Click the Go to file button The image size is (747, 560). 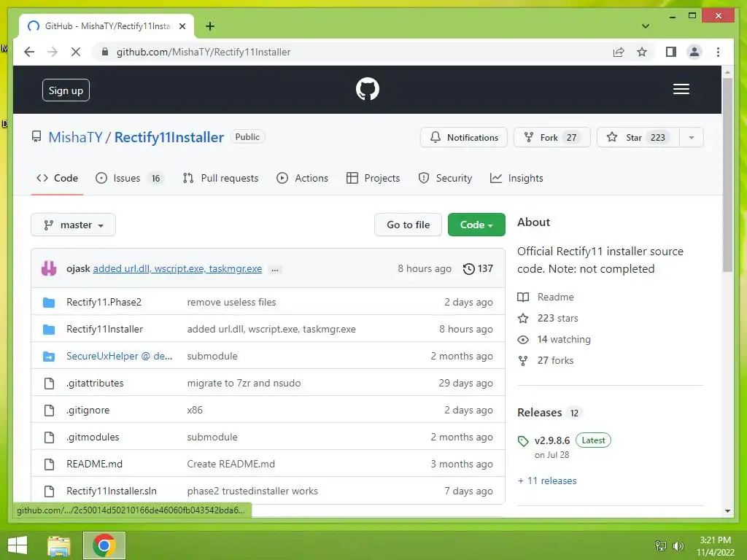(408, 225)
